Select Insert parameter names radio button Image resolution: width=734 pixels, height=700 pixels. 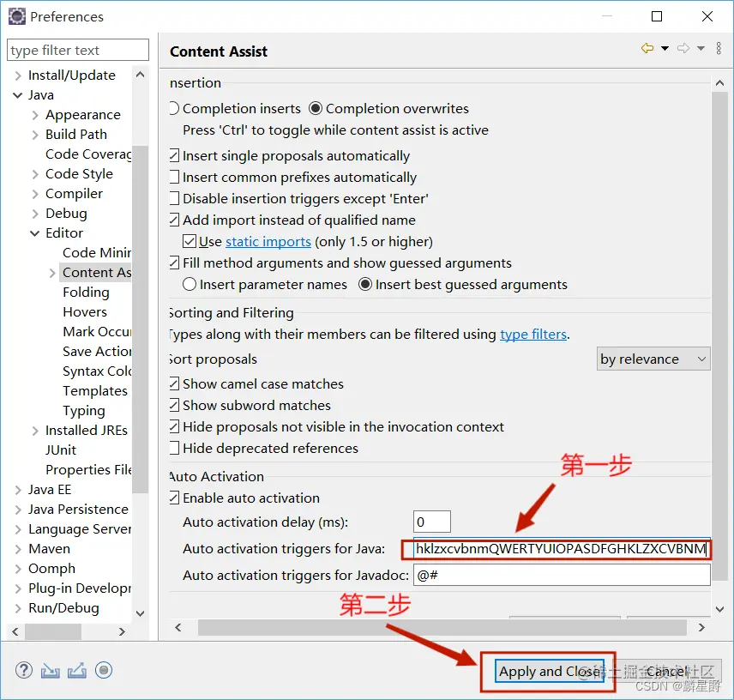click(x=190, y=284)
